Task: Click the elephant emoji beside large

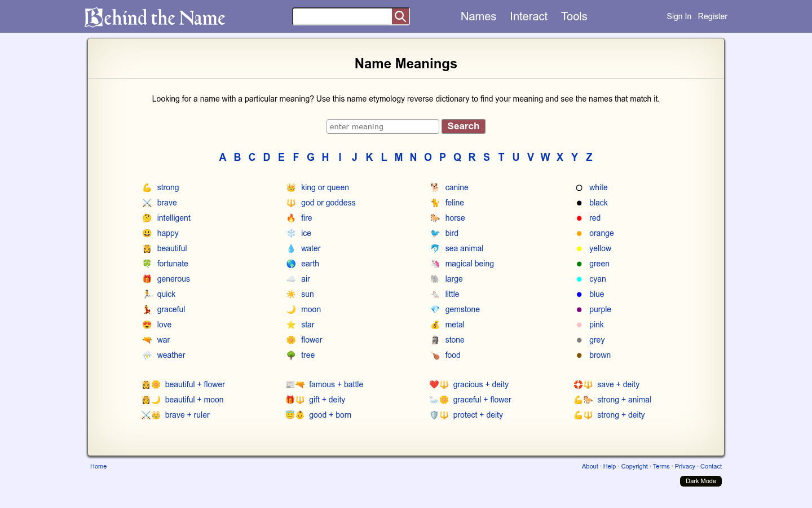Action: click(x=435, y=279)
